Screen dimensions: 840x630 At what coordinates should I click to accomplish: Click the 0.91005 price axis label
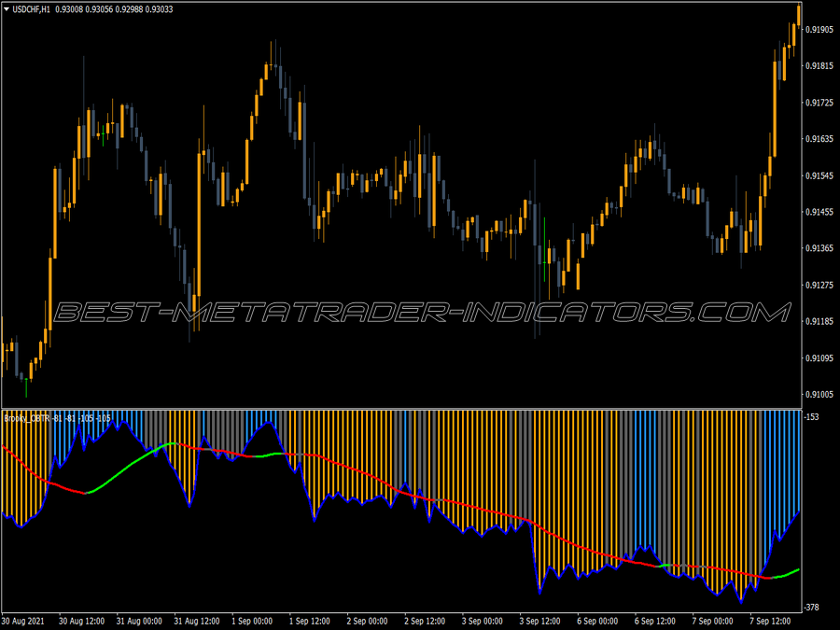pos(819,395)
